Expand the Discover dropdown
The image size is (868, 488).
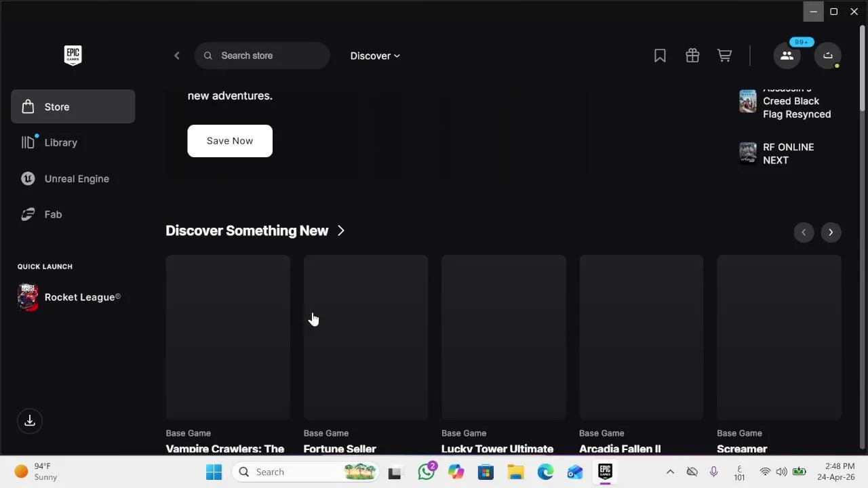coord(375,56)
